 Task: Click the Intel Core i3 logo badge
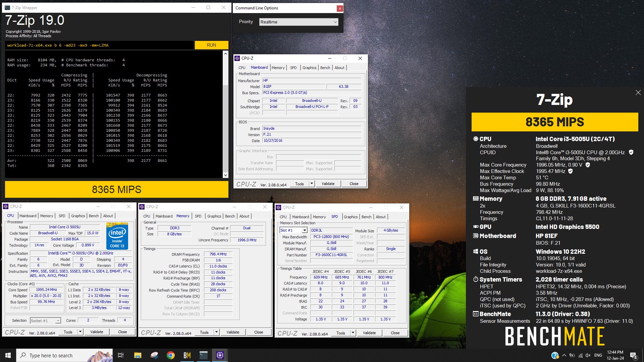[x=117, y=236]
